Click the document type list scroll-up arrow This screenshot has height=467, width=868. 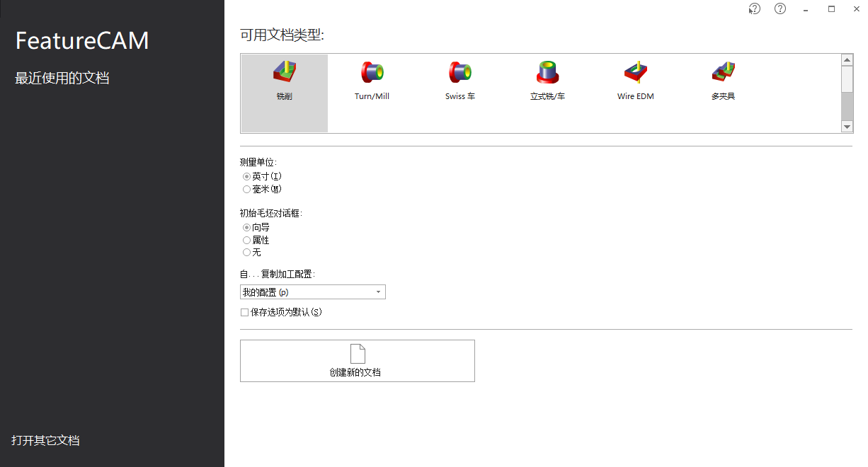click(847, 60)
